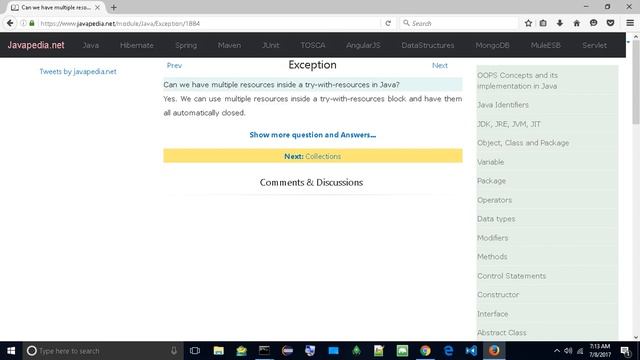640x360 pixels.
Task: Open Modifiers sidebar link
Action: click(x=493, y=238)
